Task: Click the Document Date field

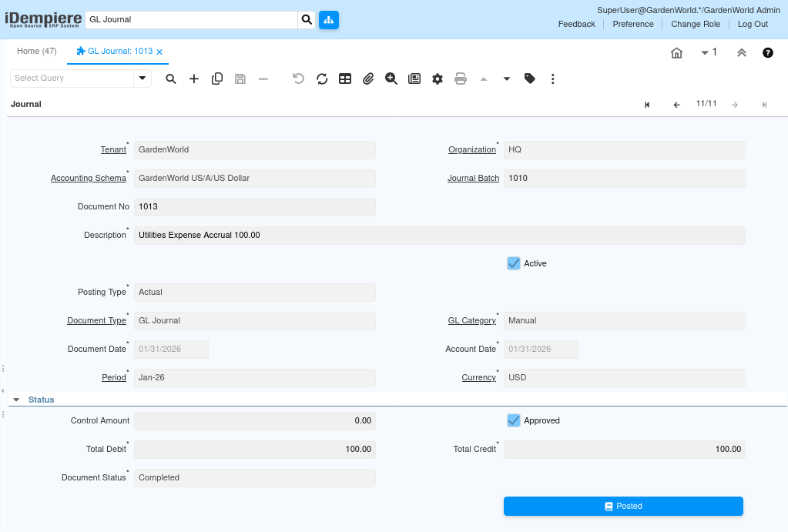Action: pyautogui.click(x=171, y=349)
